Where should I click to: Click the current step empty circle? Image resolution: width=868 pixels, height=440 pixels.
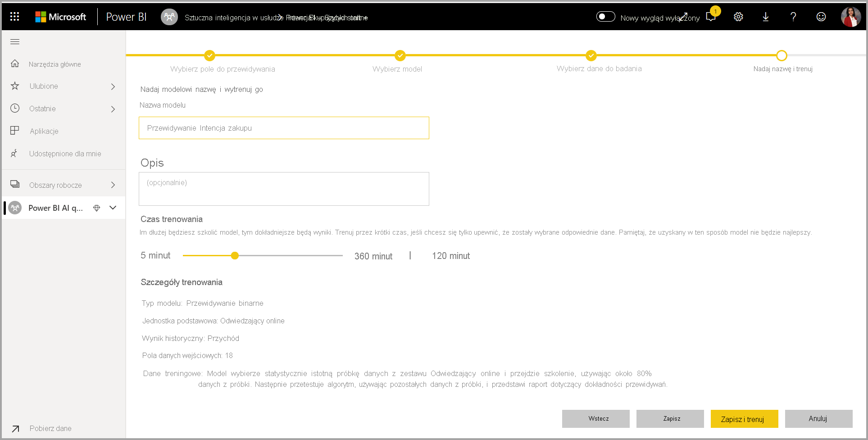[x=782, y=55]
